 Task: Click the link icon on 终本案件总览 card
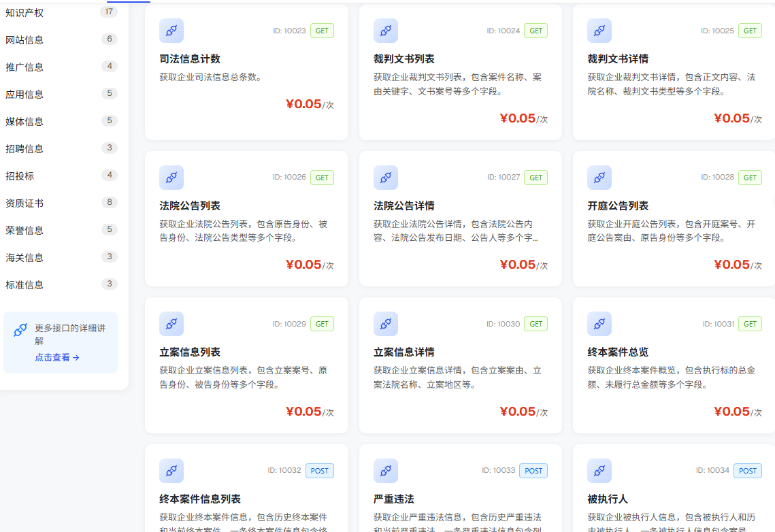[x=599, y=324]
